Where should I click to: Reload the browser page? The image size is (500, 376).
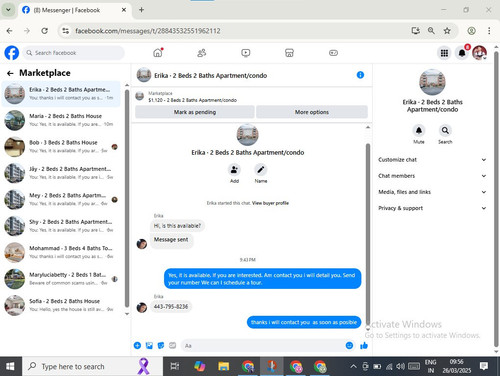click(x=44, y=31)
